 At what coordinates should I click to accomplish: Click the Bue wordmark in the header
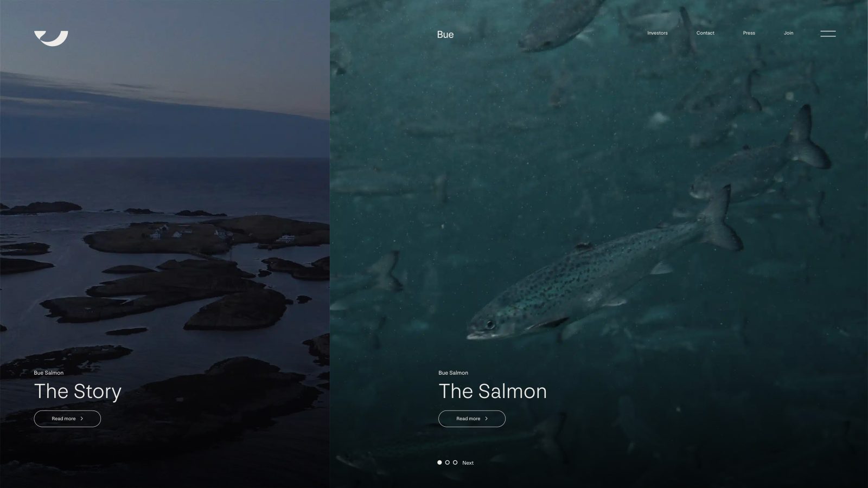[x=445, y=34]
